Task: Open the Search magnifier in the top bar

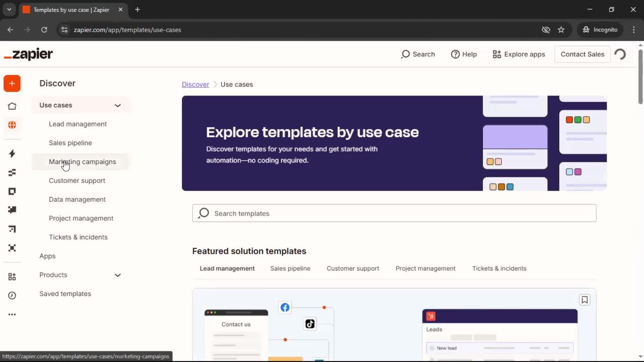Action: point(418,54)
